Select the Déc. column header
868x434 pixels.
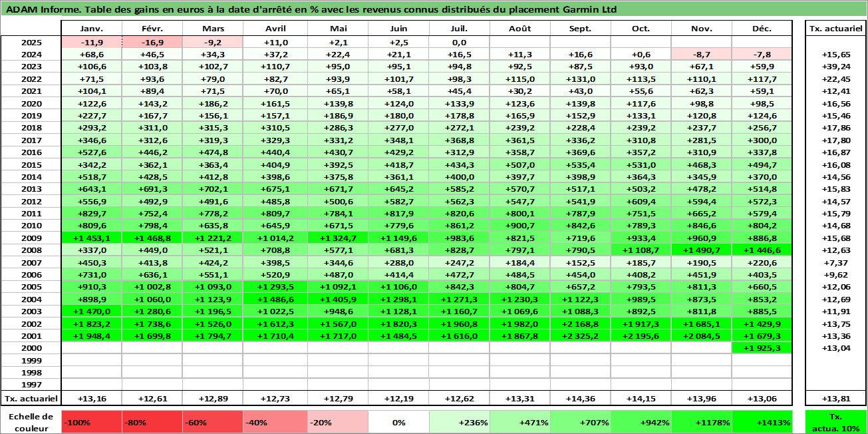click(x=762, y=29)
